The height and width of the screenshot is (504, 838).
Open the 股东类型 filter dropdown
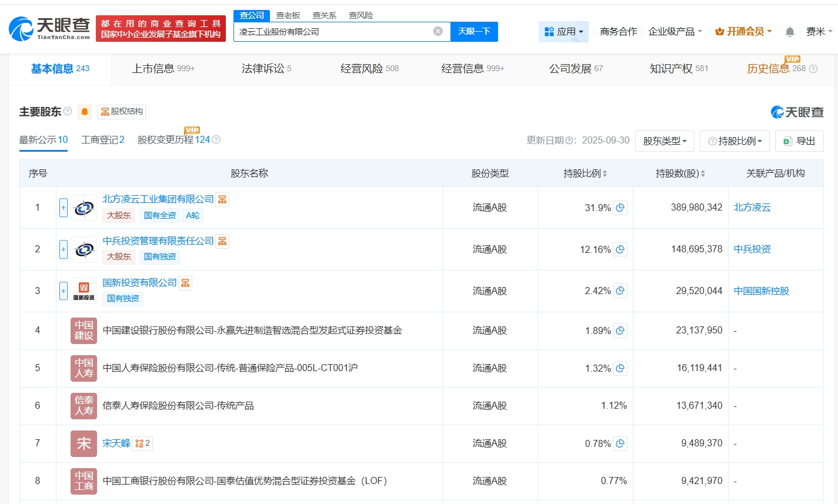pos(664,141)
